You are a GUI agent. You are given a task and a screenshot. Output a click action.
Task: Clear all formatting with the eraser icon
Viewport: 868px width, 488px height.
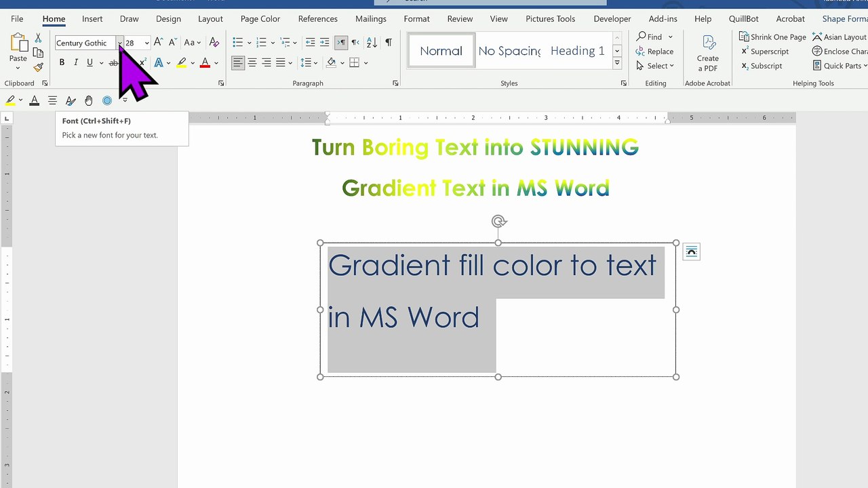pos(214,43)
